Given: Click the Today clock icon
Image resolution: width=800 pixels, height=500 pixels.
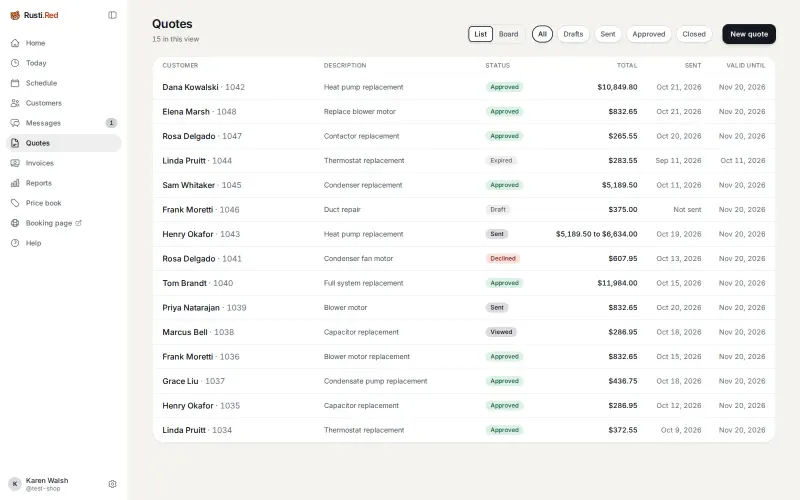Looking at the screenshot, I should point(15,63).
